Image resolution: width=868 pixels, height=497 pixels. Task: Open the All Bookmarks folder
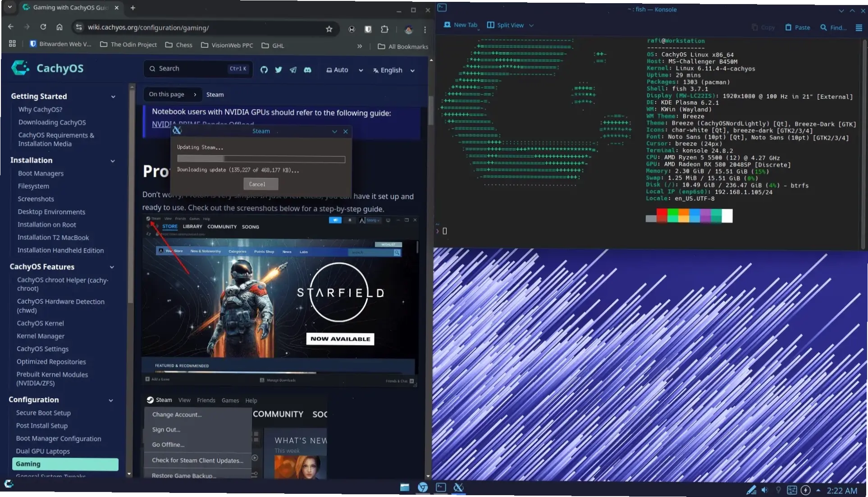[x=403, y=46]
